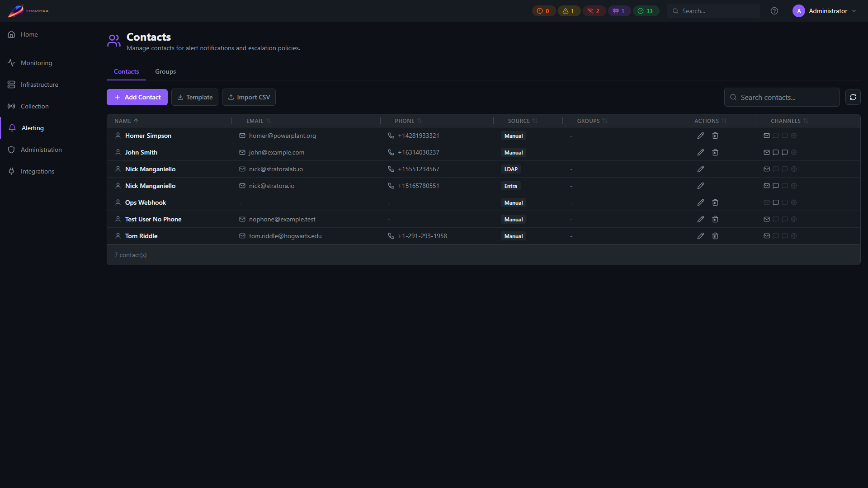This screenshot has width=868, height=488.
Task: Edit Nick Manganiello Entra contact
Action: click(701, 186)
